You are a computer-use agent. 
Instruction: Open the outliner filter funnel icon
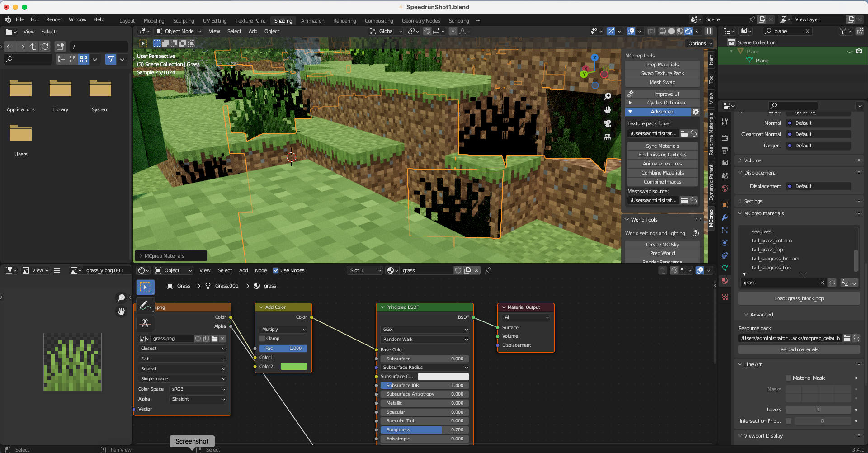(844, 31)
